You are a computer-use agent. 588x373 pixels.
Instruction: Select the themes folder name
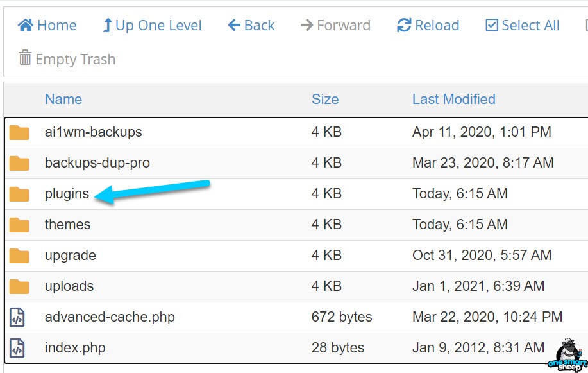67,225
